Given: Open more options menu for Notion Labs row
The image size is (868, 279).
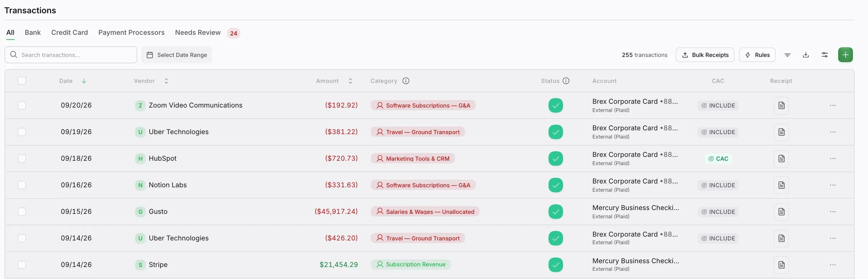Looking at the screenshot, I should coord(833,185).
